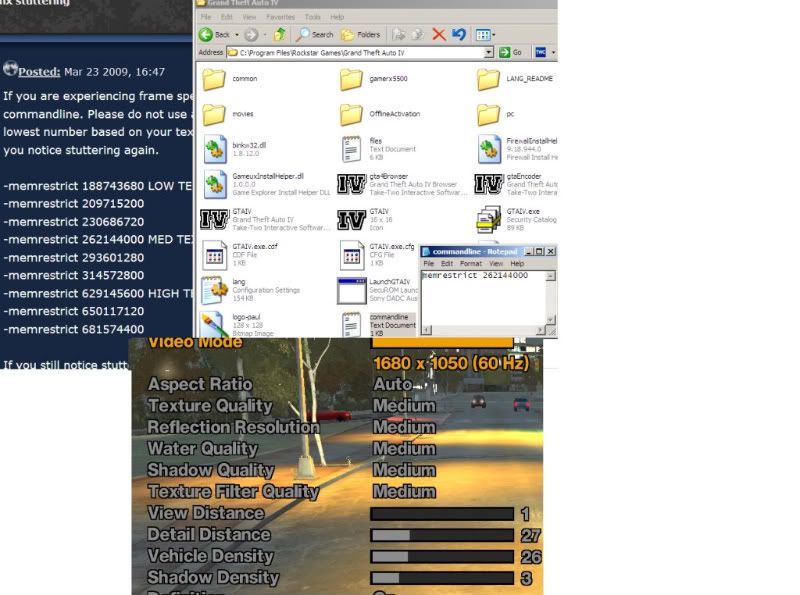Click the Back button in Explorer
Image resolution: width=800 pixels, height=595 pixels.
click(214, 35)
